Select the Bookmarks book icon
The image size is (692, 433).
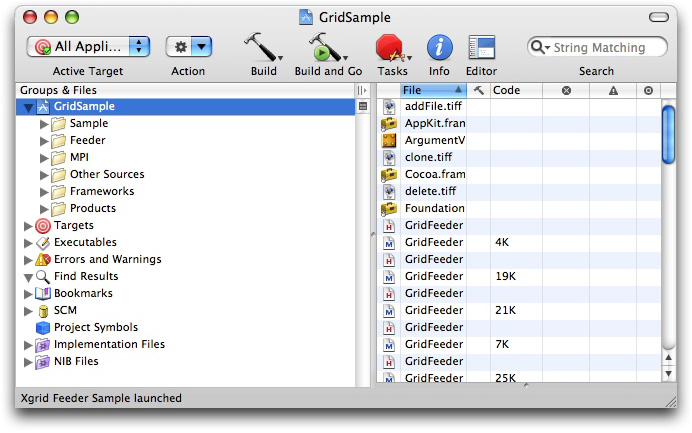(x=43, y=294)
